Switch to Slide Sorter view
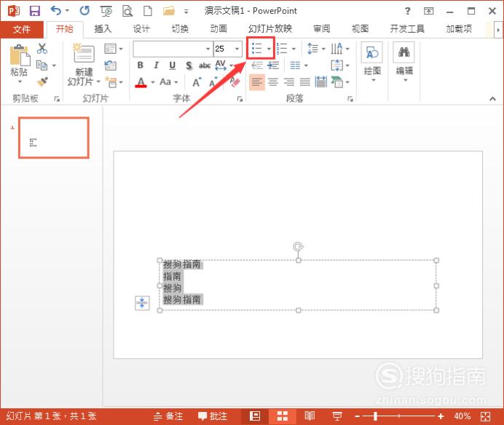 click(282, 416)
